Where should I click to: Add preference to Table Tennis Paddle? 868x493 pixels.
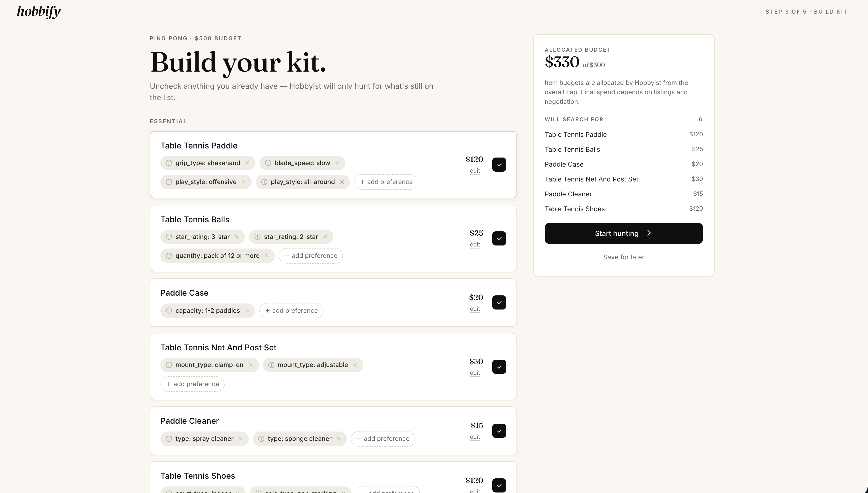(x=386, y=182)
